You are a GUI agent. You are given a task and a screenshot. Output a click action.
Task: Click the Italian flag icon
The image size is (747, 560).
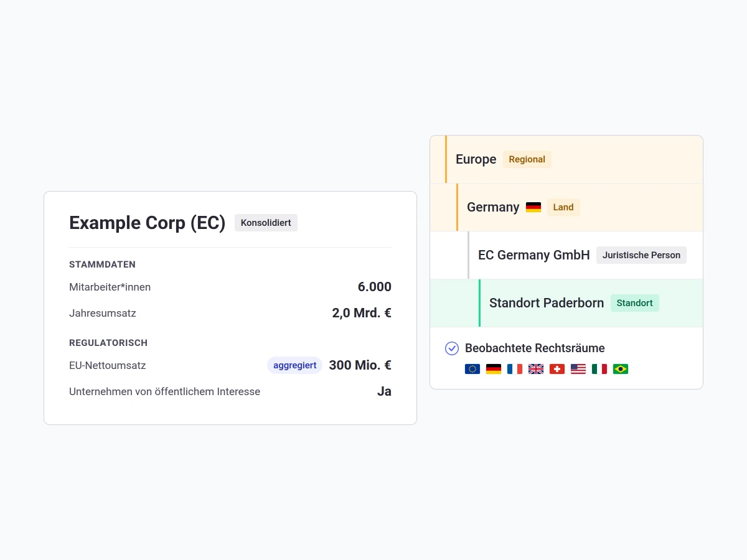599,369
